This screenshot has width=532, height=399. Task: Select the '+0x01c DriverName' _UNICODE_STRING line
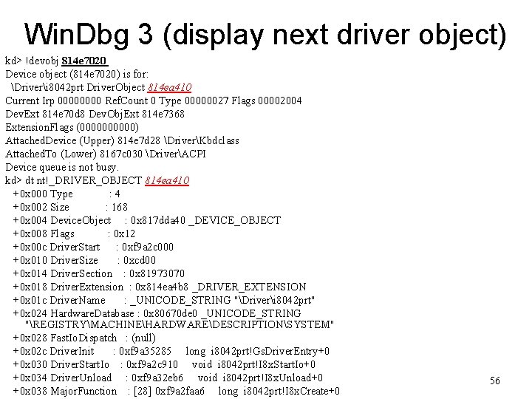[x=164, y=300]
